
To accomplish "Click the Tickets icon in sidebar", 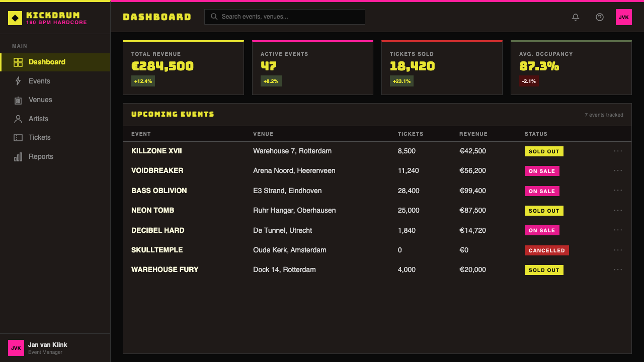I will tap(18, 138).
